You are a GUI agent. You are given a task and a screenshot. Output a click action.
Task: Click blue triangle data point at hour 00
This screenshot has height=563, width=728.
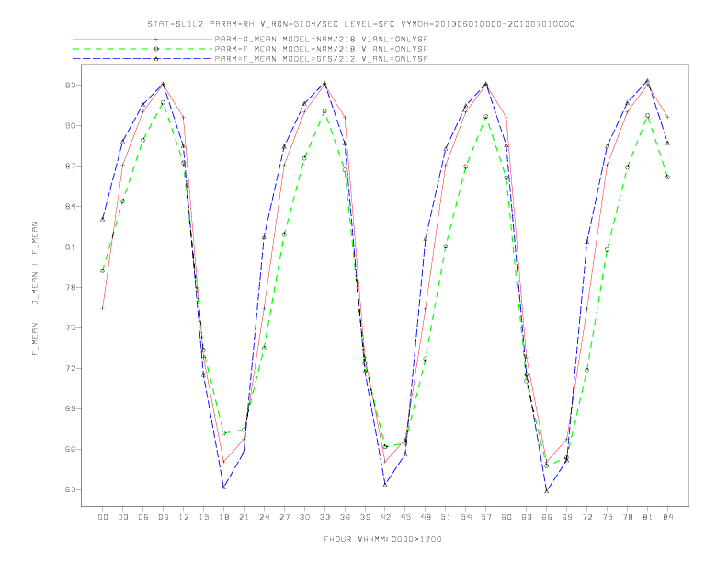coord(103,219)
